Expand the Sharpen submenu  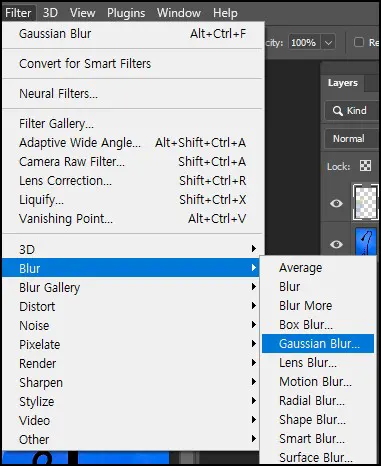tap(131, 382)
